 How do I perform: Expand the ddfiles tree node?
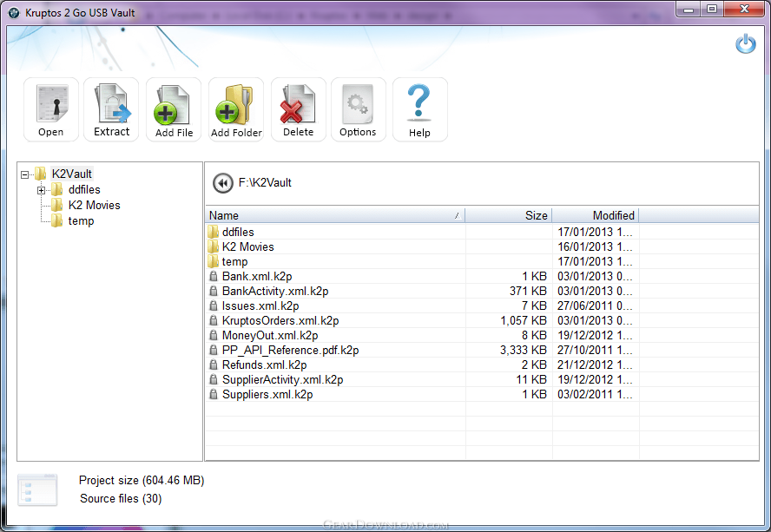[41, 190]
